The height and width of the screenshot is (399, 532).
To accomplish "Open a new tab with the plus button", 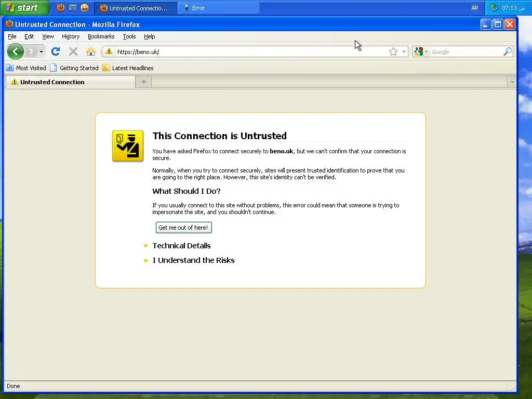I will pos(143,82).
